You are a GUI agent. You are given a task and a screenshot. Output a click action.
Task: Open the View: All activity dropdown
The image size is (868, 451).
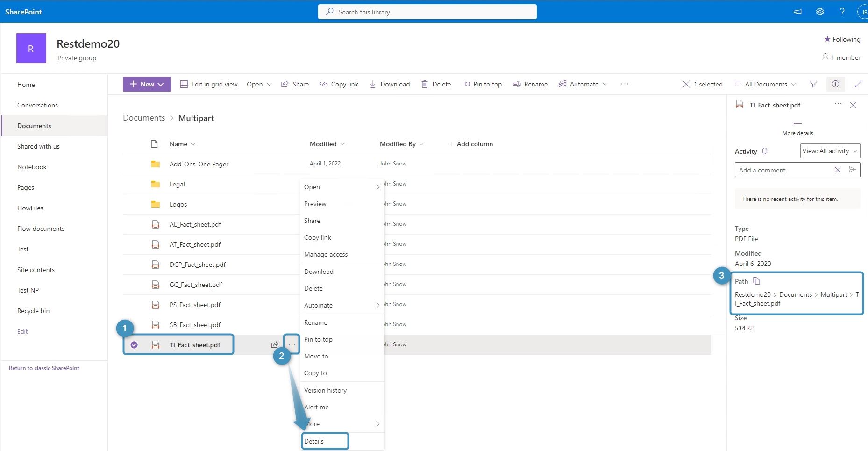pyautogui.click(x=830, y=151)
